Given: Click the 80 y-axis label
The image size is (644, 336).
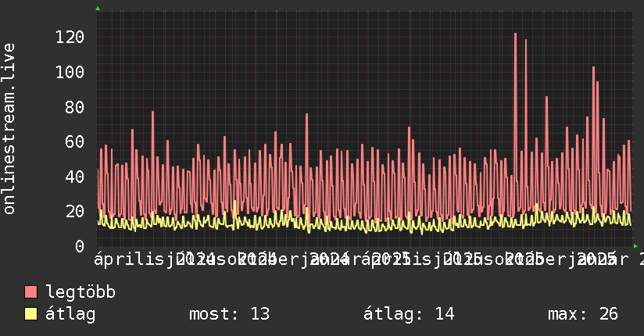Looking at the screenshot, I should 75,108.
